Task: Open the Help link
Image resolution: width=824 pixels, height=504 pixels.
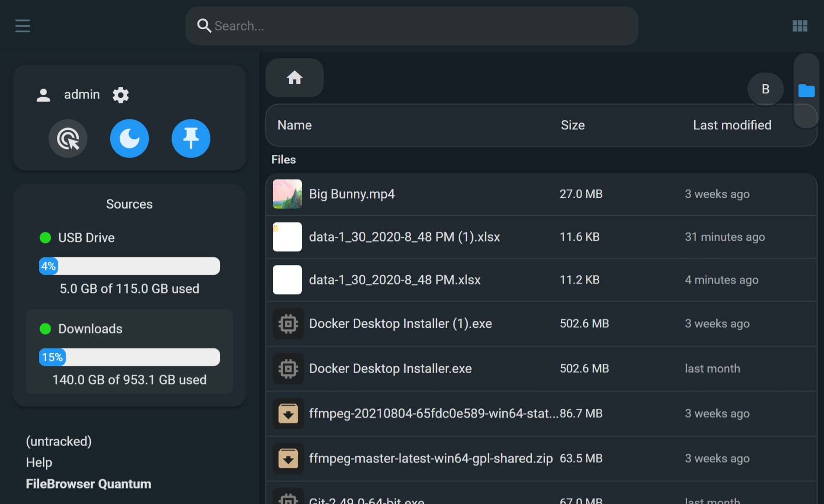Action: [x=39, y=462]
